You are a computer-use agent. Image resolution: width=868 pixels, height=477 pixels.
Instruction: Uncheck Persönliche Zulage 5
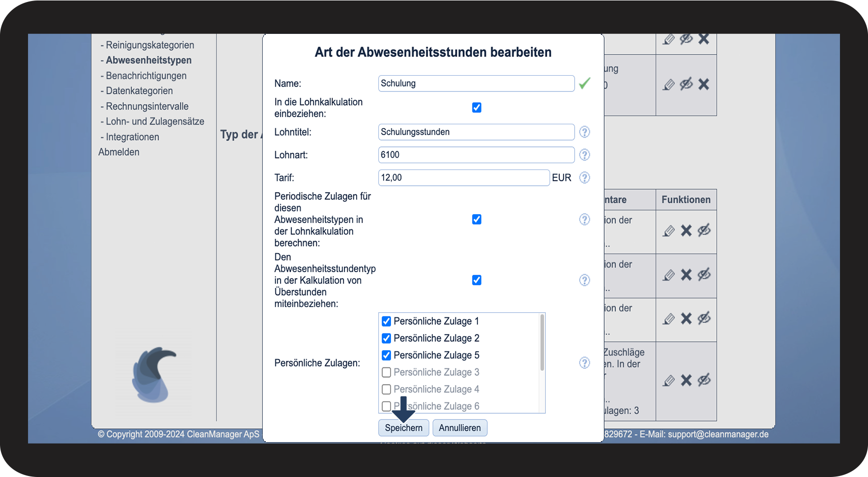pyautogui.click(x=387, y=355)
